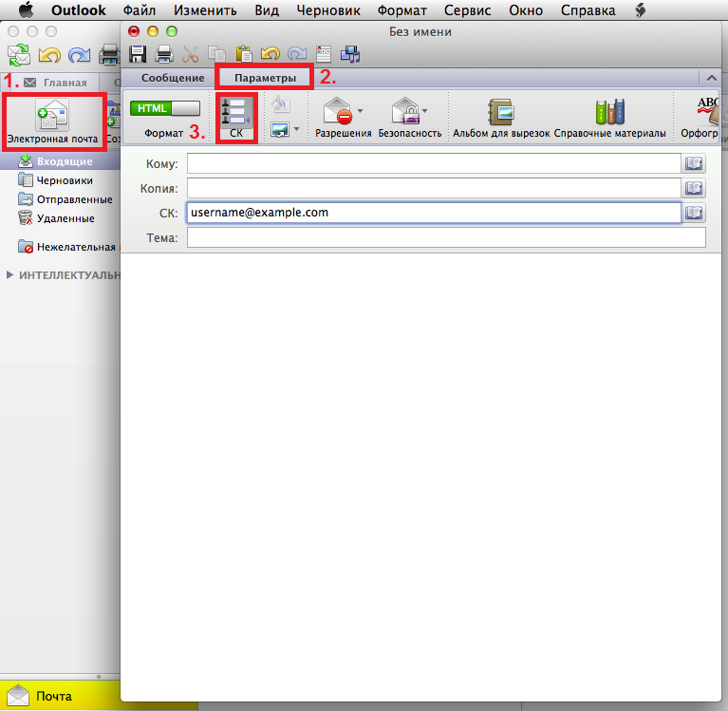
Task: Select the Входящие folder
Action: (61, 161)
